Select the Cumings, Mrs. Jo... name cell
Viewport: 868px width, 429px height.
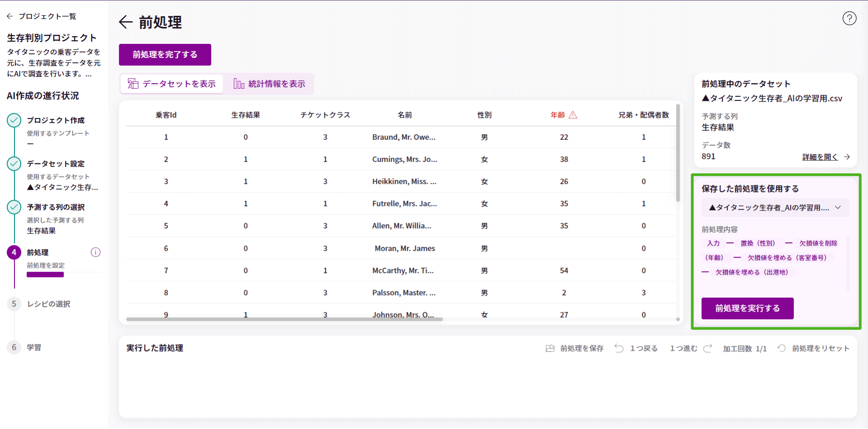pos(405,159)
